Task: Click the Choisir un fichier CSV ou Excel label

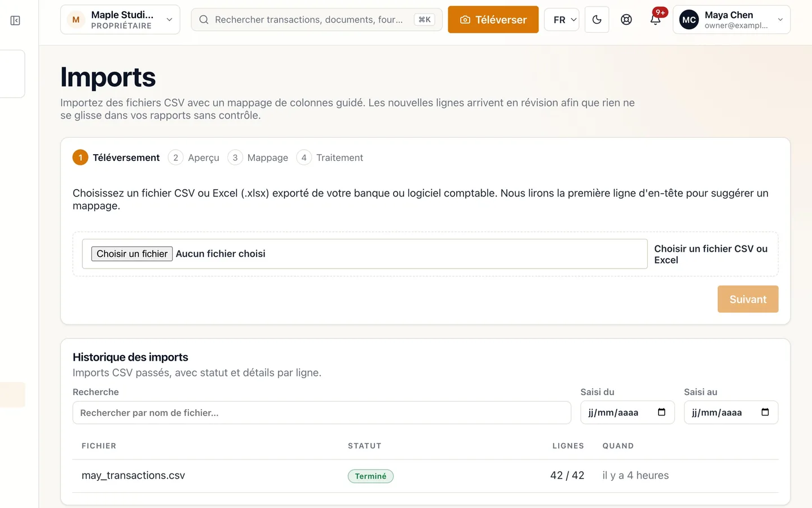Action: coord(711,255)
